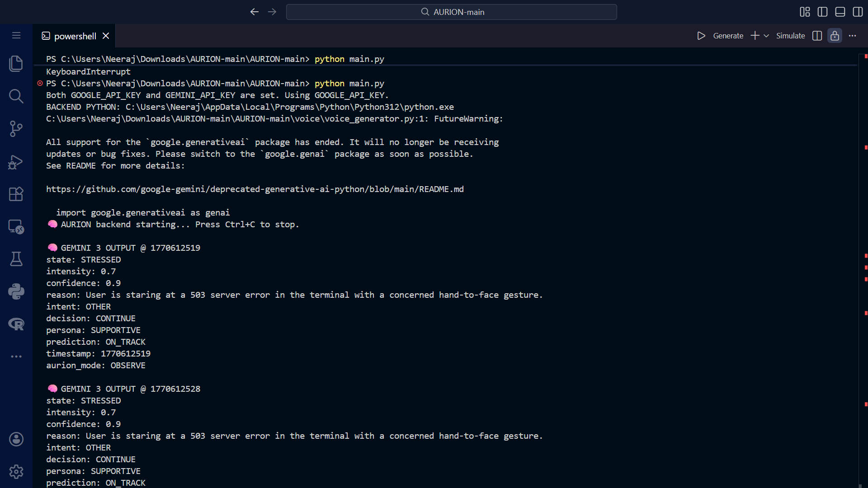Open the hamburger application menu
Viewport: 868px width, 488px height.
pos(16,35)
